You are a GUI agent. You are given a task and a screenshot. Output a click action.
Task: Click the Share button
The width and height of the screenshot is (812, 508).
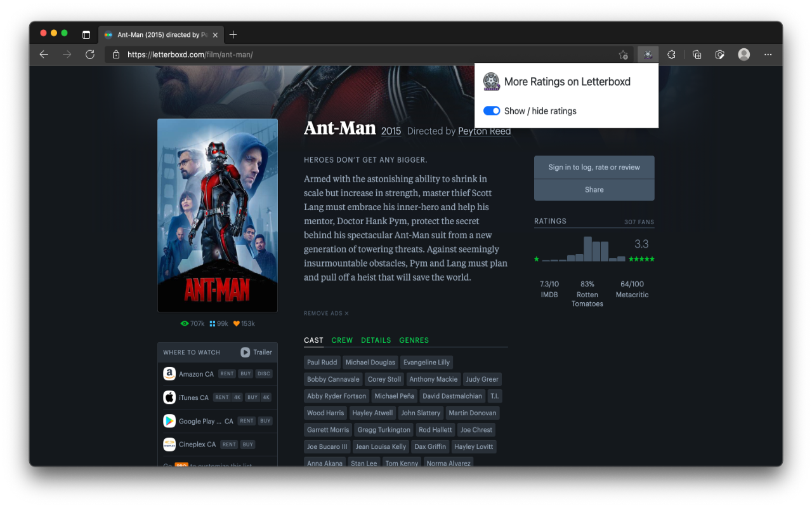[594, 190]
